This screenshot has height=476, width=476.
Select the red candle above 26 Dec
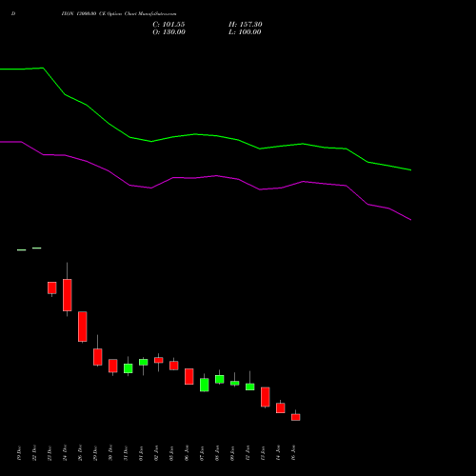83,327
